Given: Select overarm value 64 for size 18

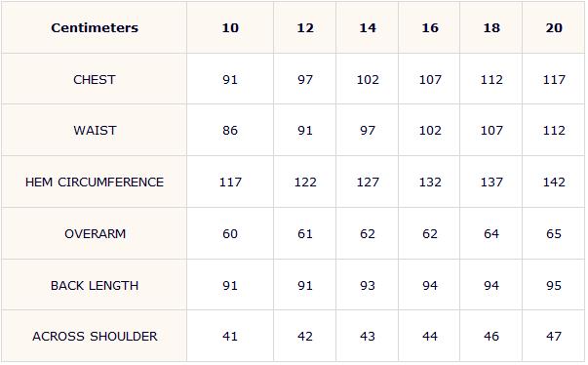Looking at the screenshot, I should (491, 233).
